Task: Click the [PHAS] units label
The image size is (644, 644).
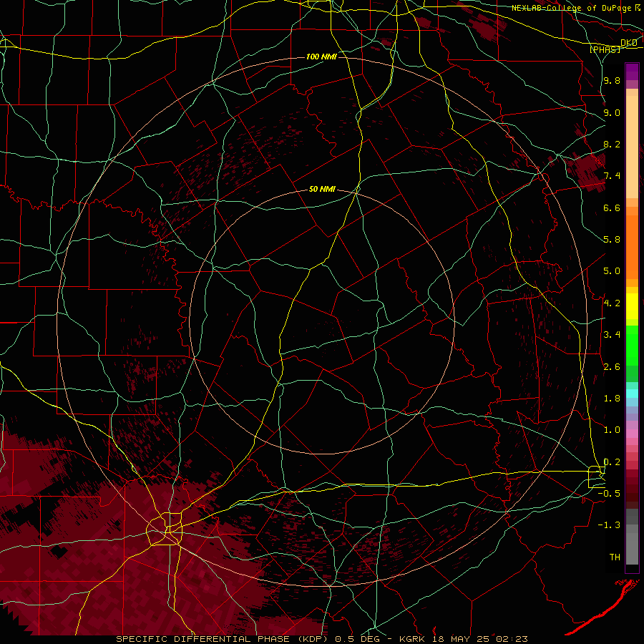Action: 605,50
